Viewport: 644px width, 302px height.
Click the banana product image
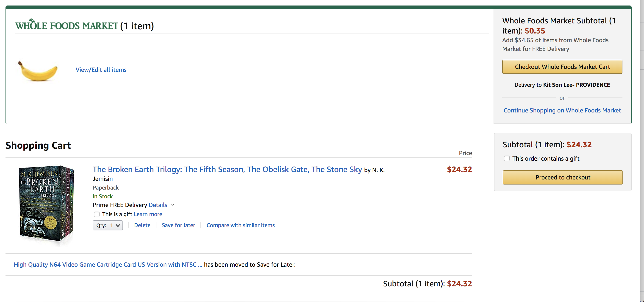click(x=38, y=71)
